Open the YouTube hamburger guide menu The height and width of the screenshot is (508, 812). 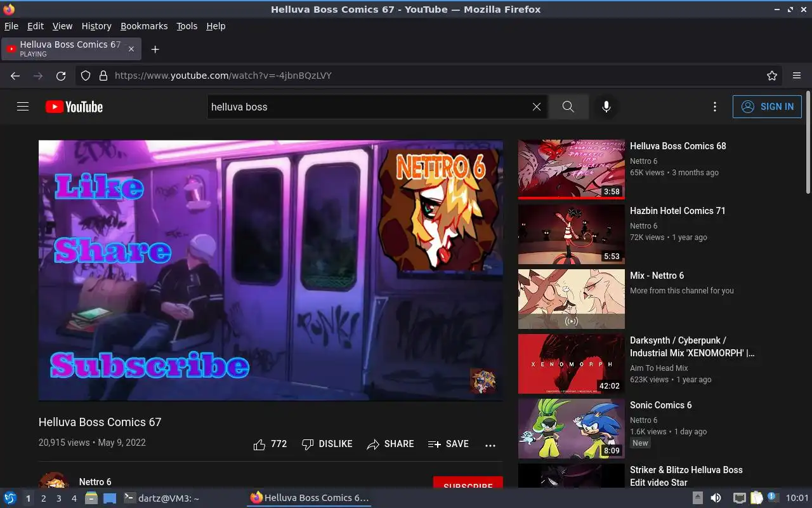coord(23,107)
